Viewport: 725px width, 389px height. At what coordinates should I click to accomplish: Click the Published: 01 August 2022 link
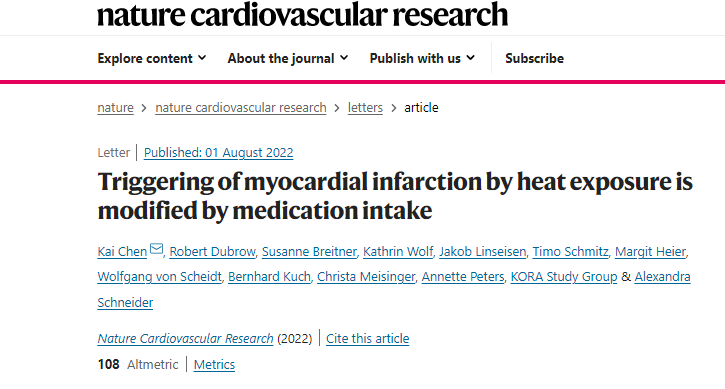tap(219, 153)
